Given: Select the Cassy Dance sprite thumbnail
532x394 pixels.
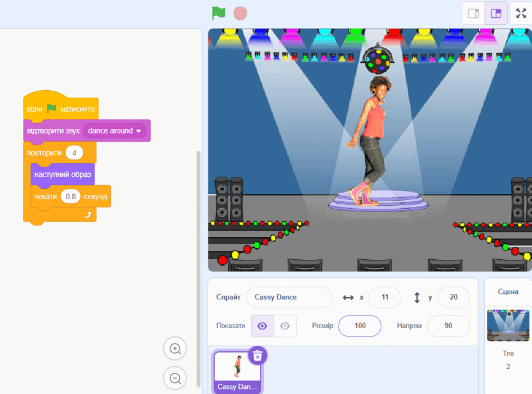Looking at the screenshot, I should tap(238, 372).
